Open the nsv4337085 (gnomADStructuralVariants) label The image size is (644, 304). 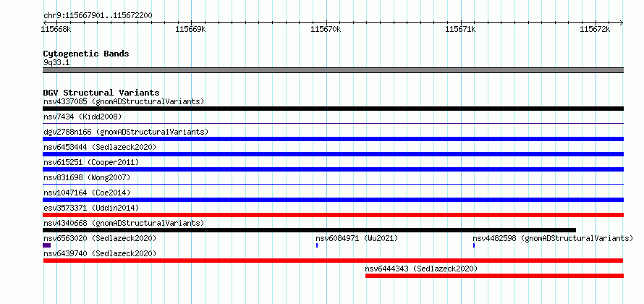124,101
